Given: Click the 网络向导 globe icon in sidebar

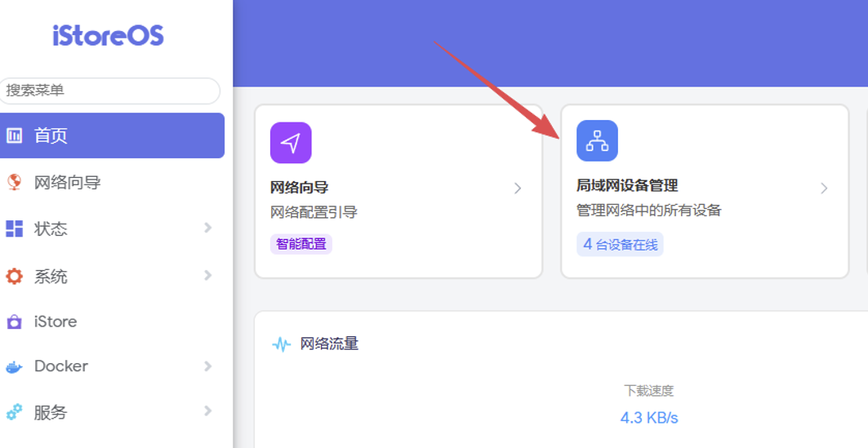Looking at the screenshot, I should point(15,182).
